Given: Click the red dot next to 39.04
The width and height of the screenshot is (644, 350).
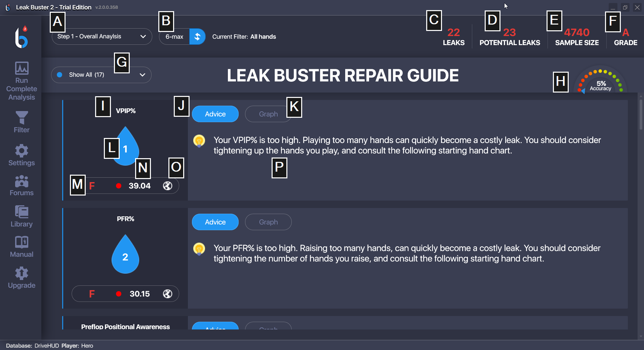Looking at the screenshot, I should (119, 186).
